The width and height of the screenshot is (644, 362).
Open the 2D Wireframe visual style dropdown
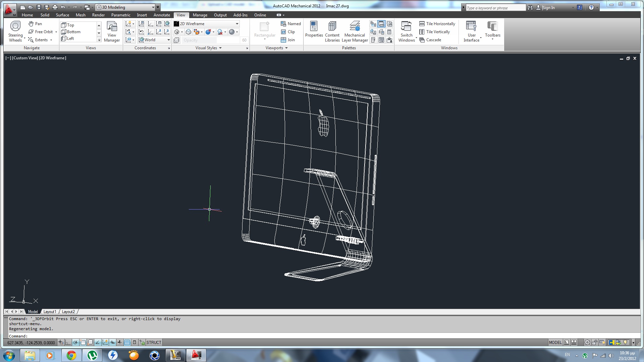point(237,24)
